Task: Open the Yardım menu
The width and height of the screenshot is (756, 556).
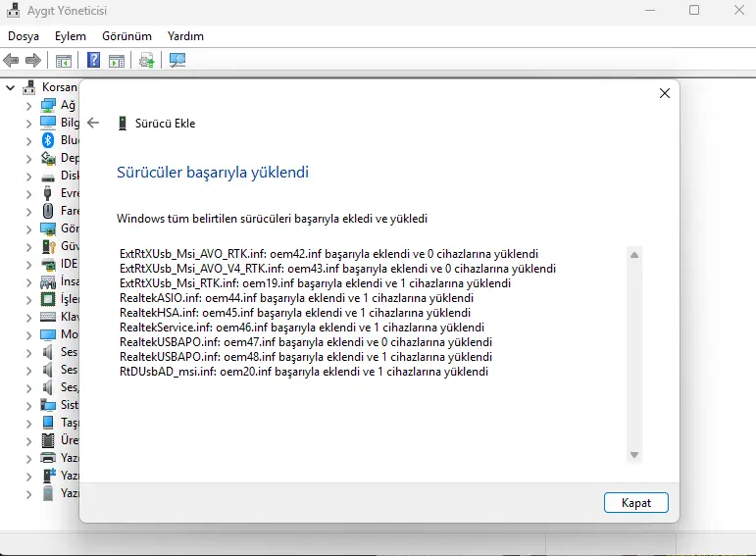Action: (x=185, y=36)
